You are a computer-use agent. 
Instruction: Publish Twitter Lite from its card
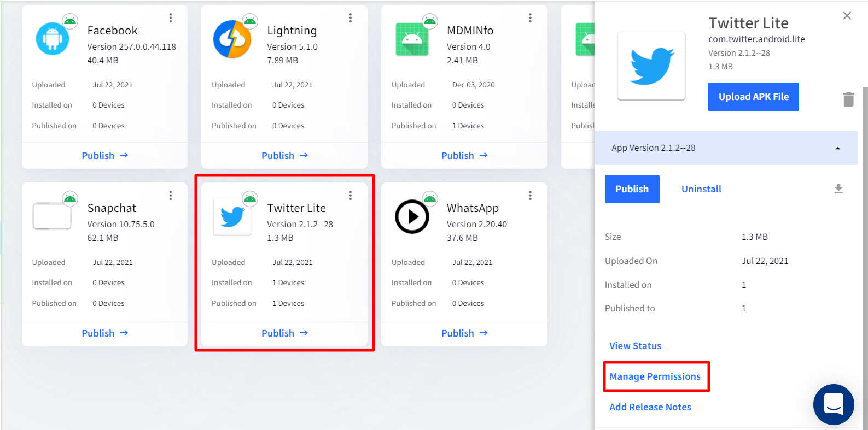284,333
